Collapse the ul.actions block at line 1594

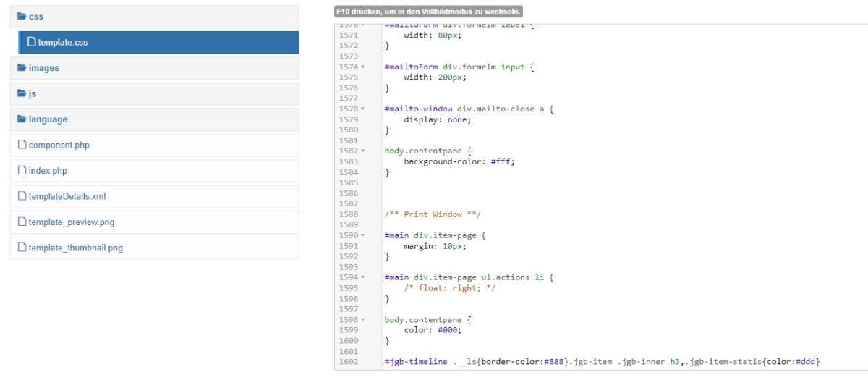[x=362, y=277]
